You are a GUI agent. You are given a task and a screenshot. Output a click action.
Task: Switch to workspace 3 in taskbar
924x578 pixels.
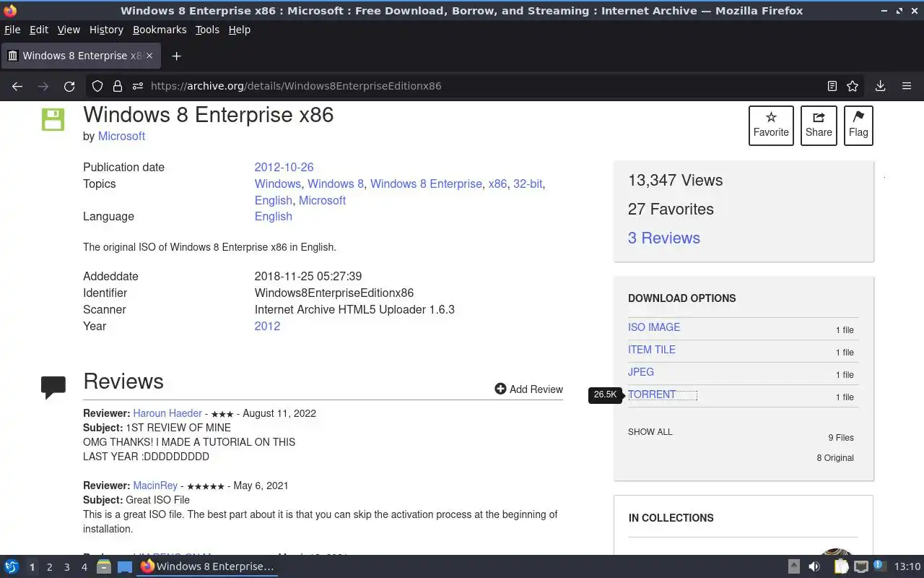pos(66,567)
